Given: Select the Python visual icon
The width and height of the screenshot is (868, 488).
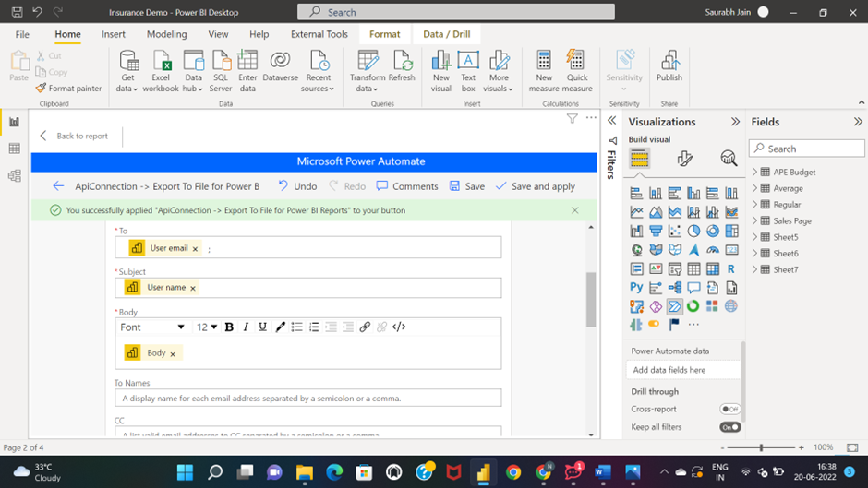Looking at the screenshot, I should click(x=636, y=287).
